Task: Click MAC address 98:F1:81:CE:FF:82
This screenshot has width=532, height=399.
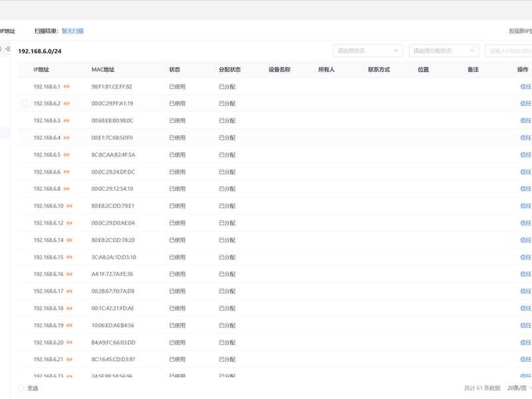Action: point(112,86)
